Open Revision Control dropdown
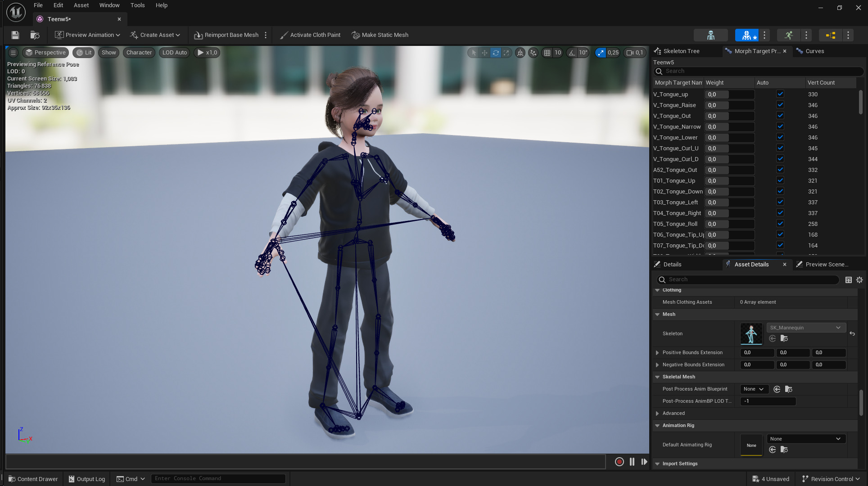Screen dimensions: 868x486 [x=831, y=479]
